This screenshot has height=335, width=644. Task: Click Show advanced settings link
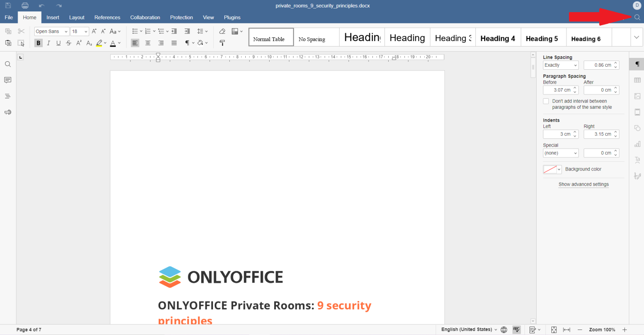click(x=583, y=184)
